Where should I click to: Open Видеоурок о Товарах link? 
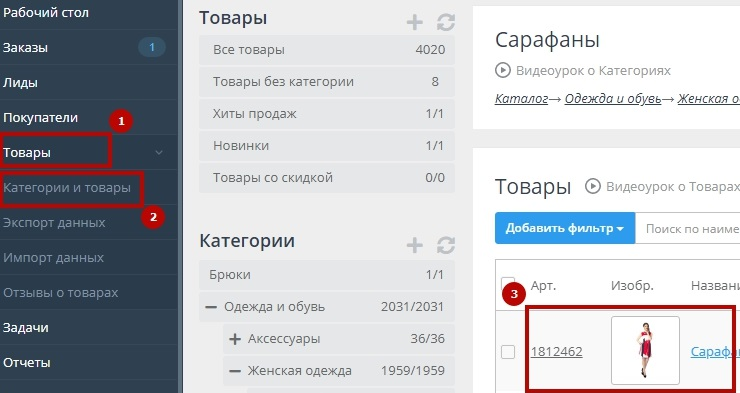(x=673, y=186)
